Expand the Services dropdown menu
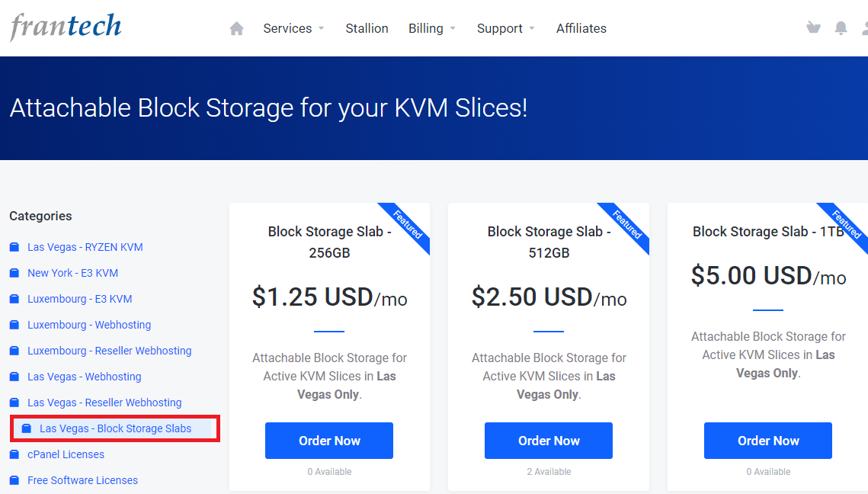The width and height of the screenshot is (868, 494). pyautogui.click(x=293, y=28)
